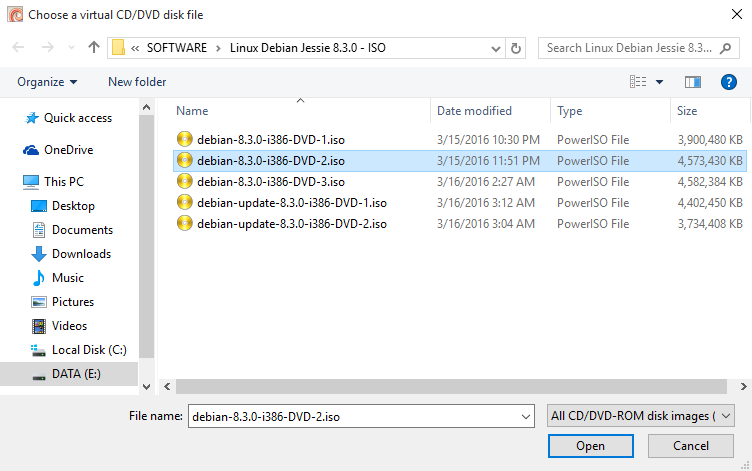Screen dimensions: 752x471
Task: Select DATA (E:) drive in sidebar
Action: [x=69, y=374]
